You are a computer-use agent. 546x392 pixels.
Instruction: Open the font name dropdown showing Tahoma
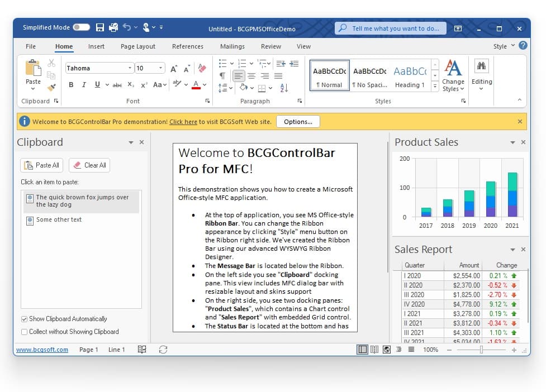pos(129,67)
